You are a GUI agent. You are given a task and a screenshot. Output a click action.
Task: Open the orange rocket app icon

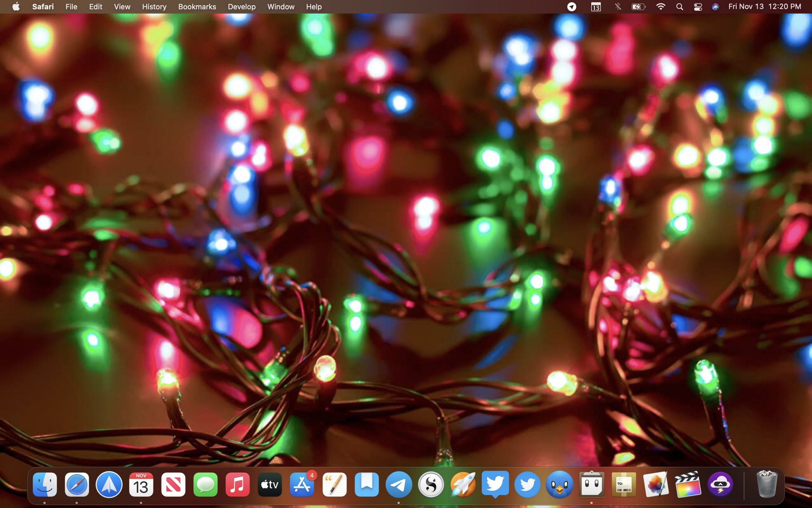coord(463,485)
